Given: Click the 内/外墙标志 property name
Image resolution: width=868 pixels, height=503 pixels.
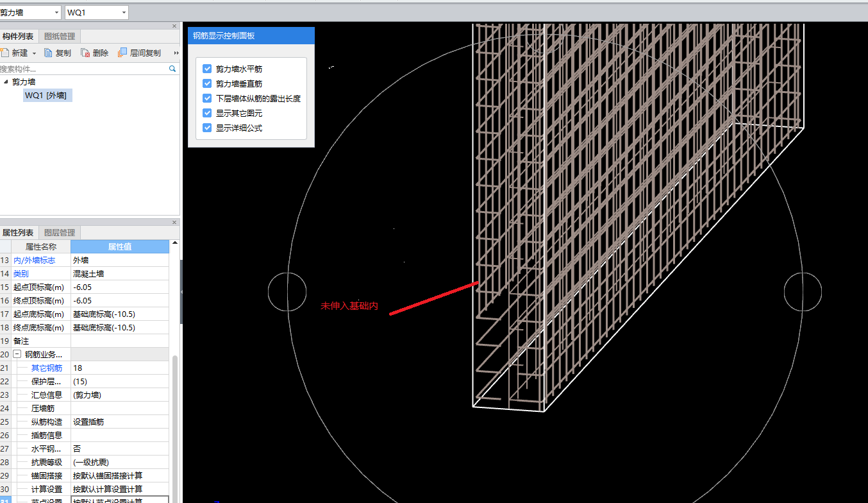Looking at the screenshot, I should pyautogui.click(x=34, y=260).
